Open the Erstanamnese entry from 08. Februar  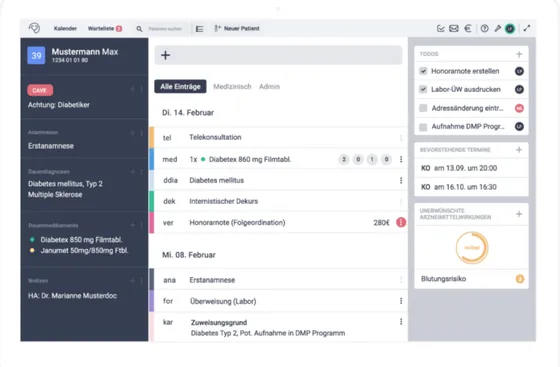pos(279,280)
